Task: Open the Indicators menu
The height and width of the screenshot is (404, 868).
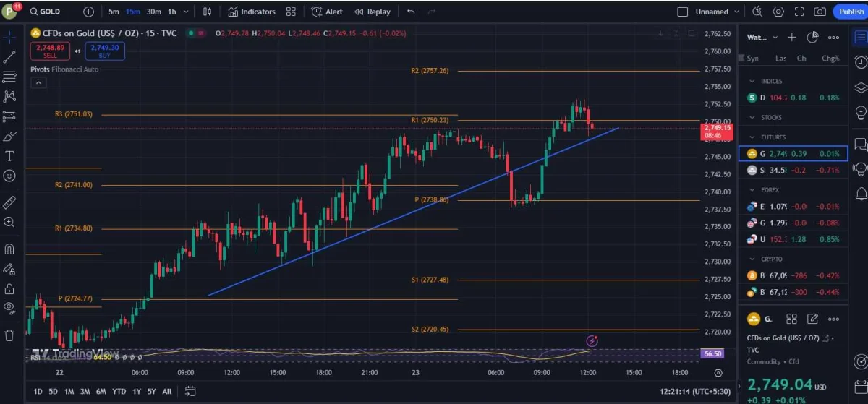Action: [252, 12]
